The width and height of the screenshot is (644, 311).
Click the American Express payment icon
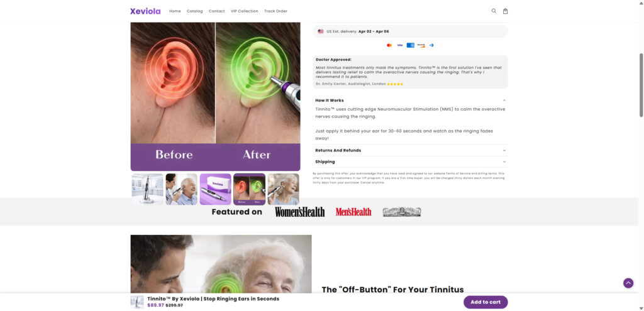[410, 45]
